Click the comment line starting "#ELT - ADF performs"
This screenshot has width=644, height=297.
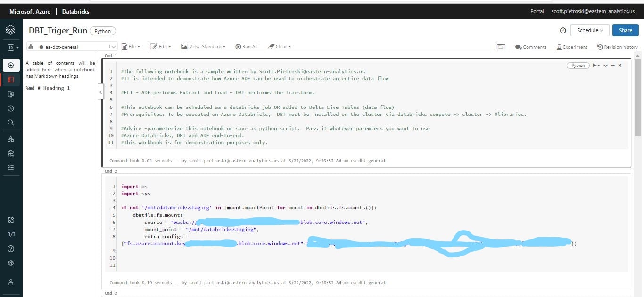click(x=218, y=93)
